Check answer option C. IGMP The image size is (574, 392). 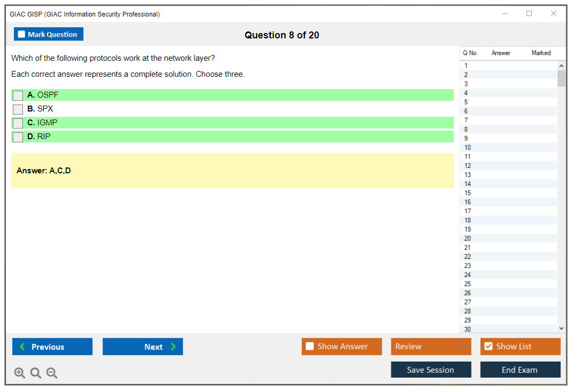pyautogui.click(x=18, y=123)
